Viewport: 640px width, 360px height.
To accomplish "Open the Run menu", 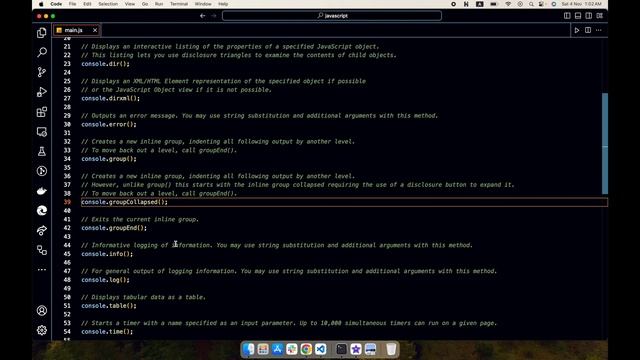I will [159, 4].
